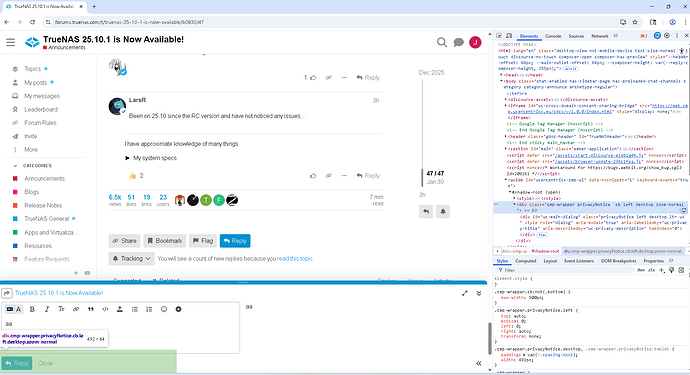The height and width of the screenshot is (375, 690).
Task: Click the composer vertical scrollbar
Action: (x=489, y=338)
